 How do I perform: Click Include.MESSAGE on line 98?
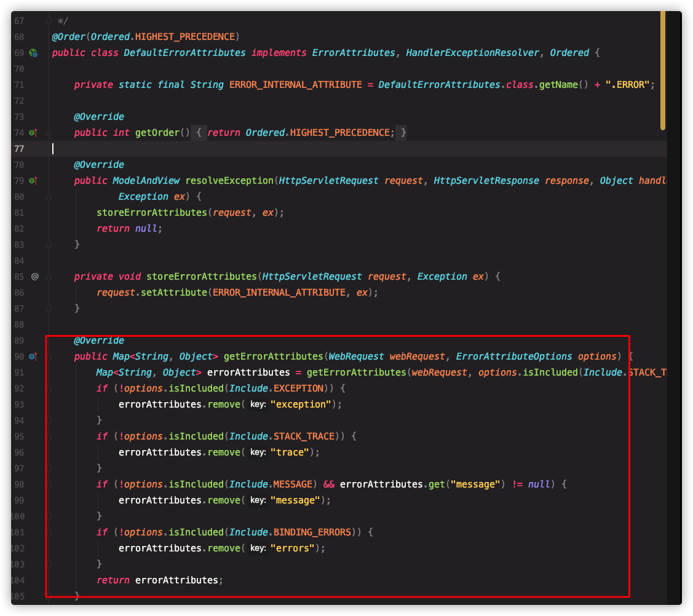(x=271, y=484)
